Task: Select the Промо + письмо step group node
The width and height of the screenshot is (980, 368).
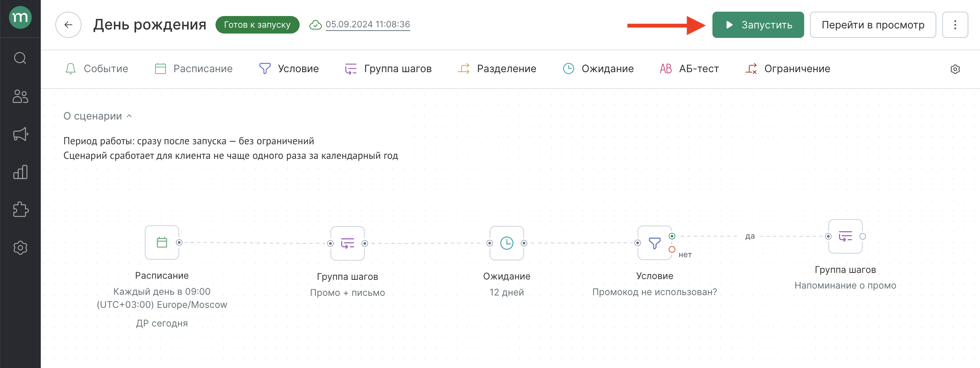Action: coord(347,243)
